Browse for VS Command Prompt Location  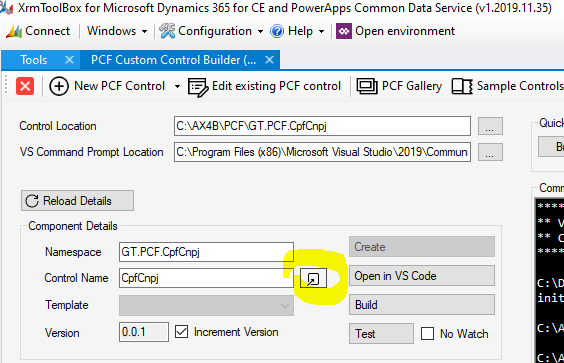(490, 152)
